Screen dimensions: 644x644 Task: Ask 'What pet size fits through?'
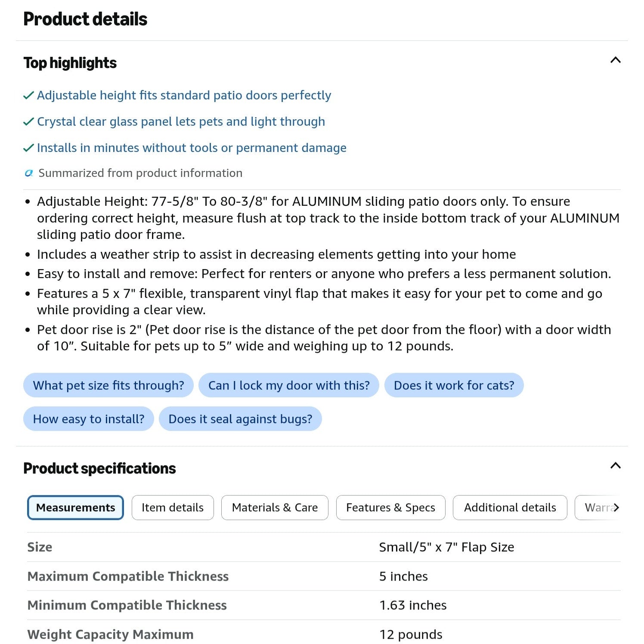tap(108, 385)
